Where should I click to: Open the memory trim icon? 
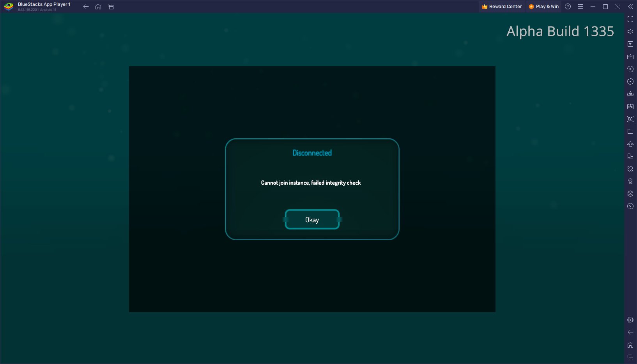pyautogui.click(x=630, y=94)
